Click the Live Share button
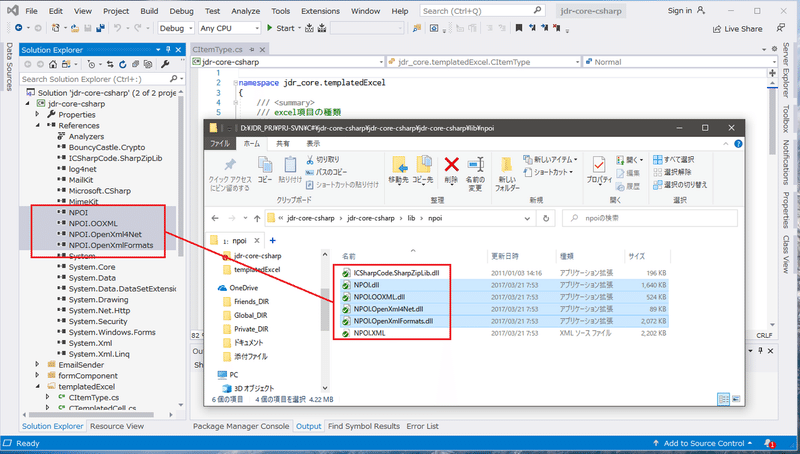The height and width of the screenshot is (454, 800). tap(738, 29)
